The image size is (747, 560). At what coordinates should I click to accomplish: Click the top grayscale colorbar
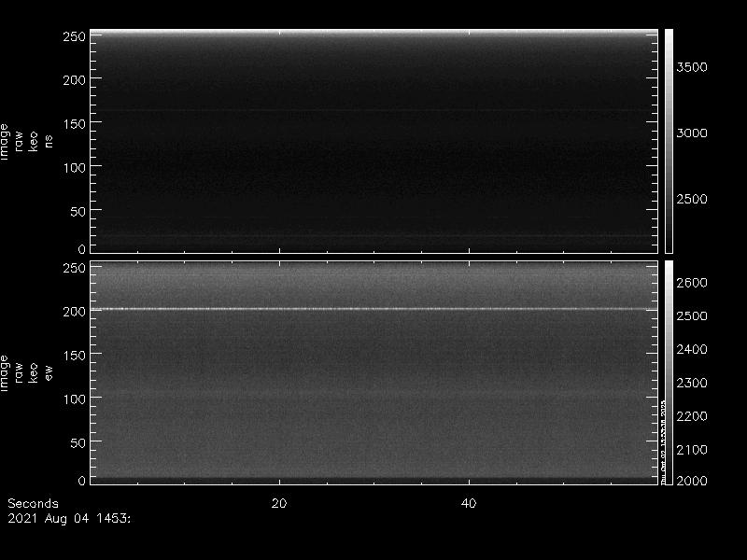pos(669,140)
